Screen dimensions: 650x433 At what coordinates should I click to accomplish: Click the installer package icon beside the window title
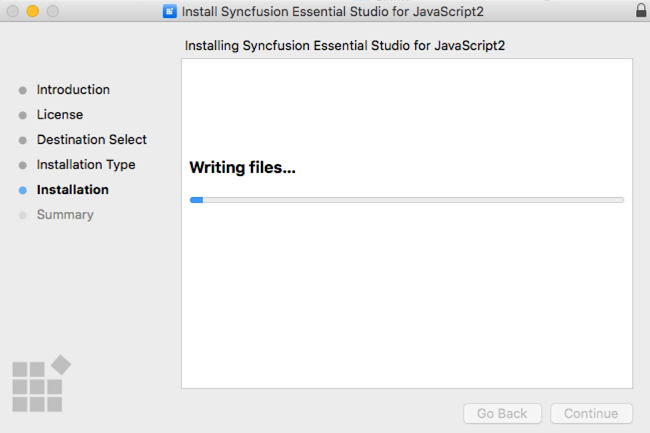click(x=169, y=11)
